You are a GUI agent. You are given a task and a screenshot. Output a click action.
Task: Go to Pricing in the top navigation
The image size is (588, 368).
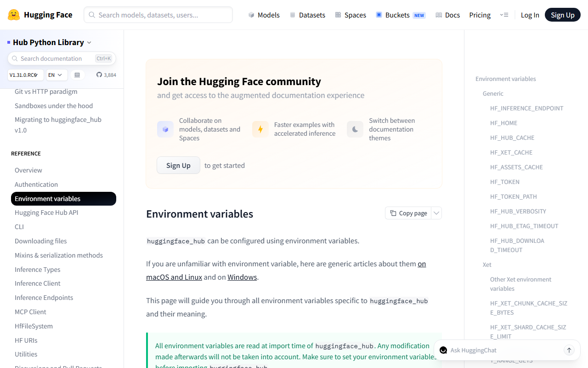click(x=480, y=15)
